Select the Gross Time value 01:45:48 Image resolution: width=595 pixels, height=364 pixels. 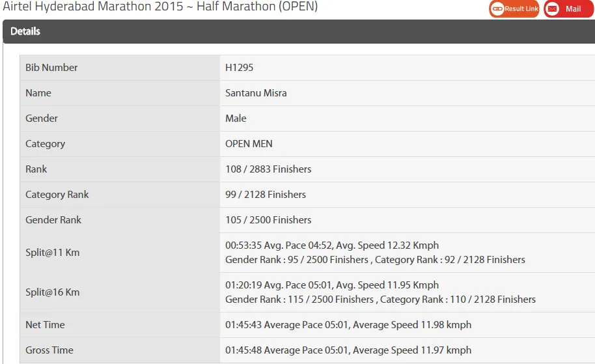[243, 350]
